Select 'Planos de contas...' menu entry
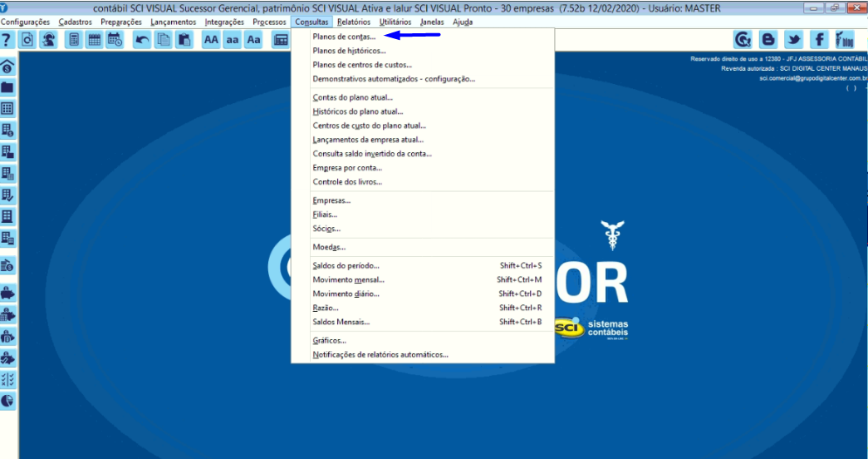This screenshot has height=459, width=868. point(344,37)
